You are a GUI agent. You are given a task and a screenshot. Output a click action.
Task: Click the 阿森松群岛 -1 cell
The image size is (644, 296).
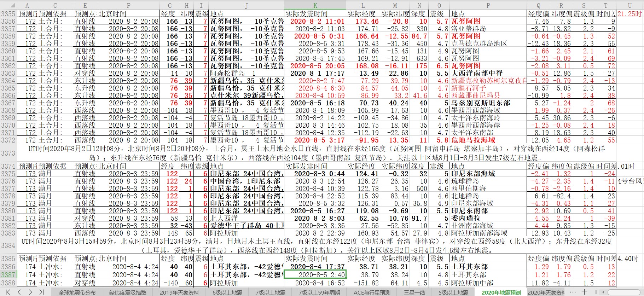(x=246, y=73)
